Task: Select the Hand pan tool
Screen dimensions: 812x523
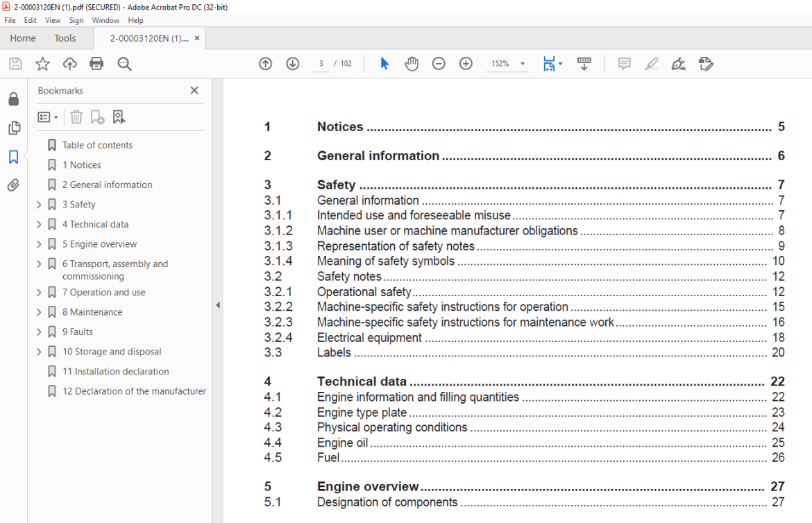Action: [411, 64]
